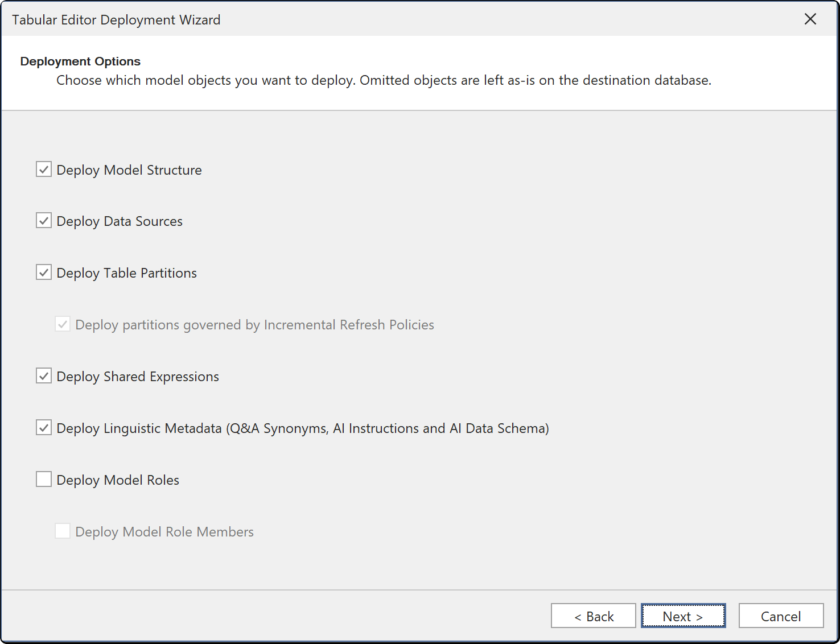The height and width of the screenshot is (644, 840).
Task: Disable the Deploy Shared Expressions checkbox
Action: point(44,376)
